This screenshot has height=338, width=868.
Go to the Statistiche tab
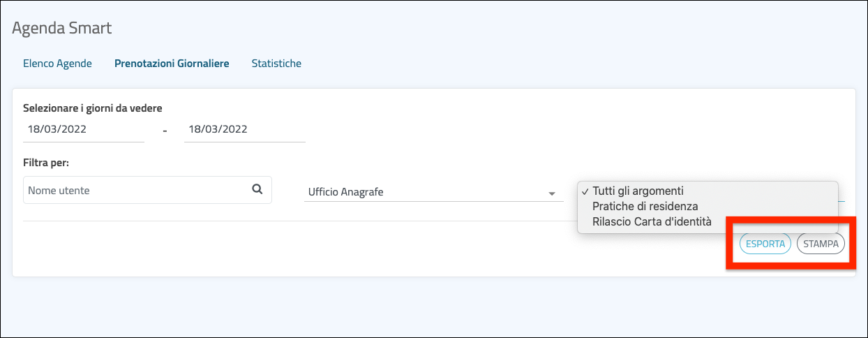(276, 64)
